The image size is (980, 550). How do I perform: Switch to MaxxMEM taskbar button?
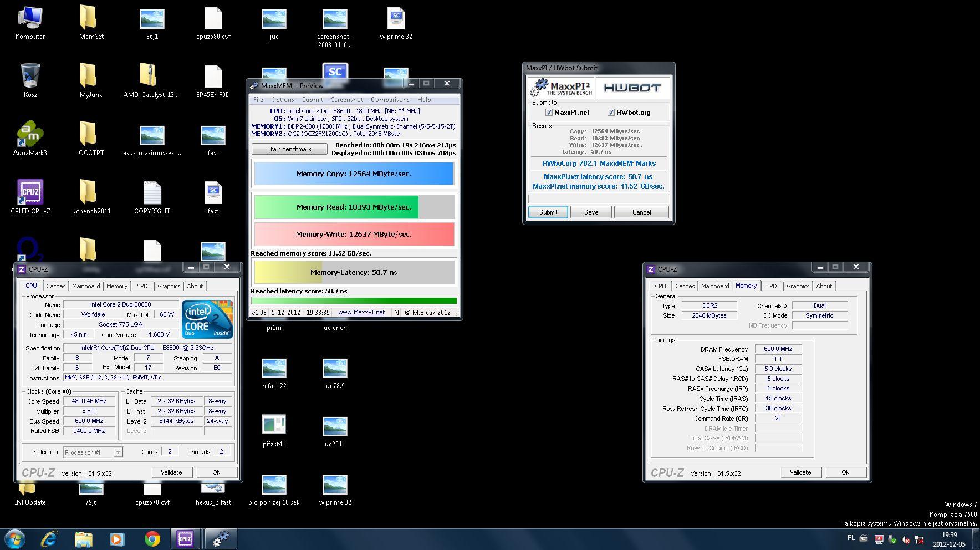coord(221,538)
